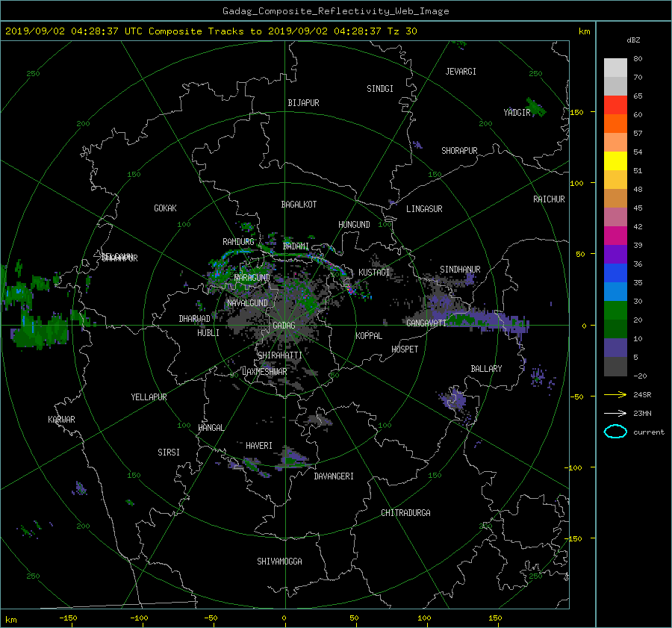Click the cyan 'current' ellipse legend icon
The height and width of the screenshot is (628, 672).
tap(615, 432)
